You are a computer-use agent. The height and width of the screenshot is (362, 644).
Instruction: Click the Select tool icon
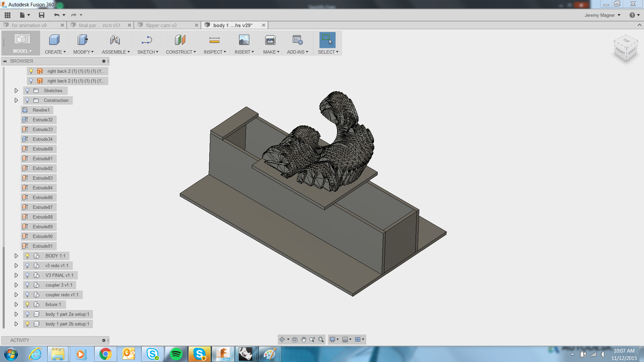[327, 40]
